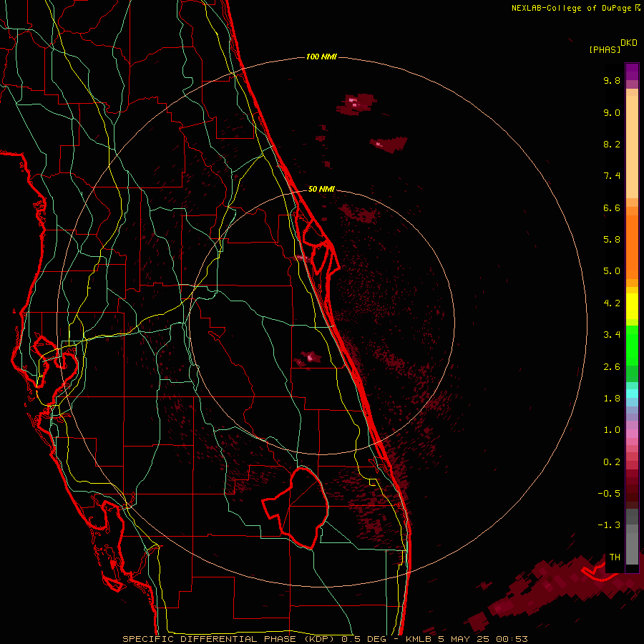Click the 5.0 legend value
This screenshot has height=644, width=644.
coord(612,271)
